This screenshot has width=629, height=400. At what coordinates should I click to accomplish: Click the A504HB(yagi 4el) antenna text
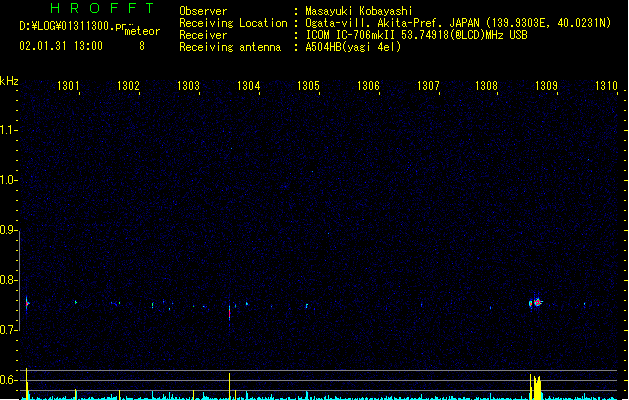[353, 47]
